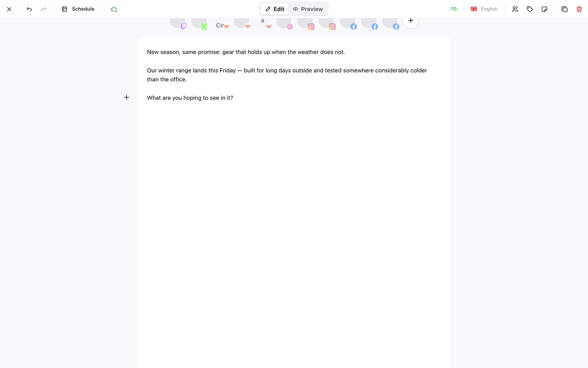Click the 'What are you hoping to see in it?' line
588x368 pixels.
coord(190,98)
